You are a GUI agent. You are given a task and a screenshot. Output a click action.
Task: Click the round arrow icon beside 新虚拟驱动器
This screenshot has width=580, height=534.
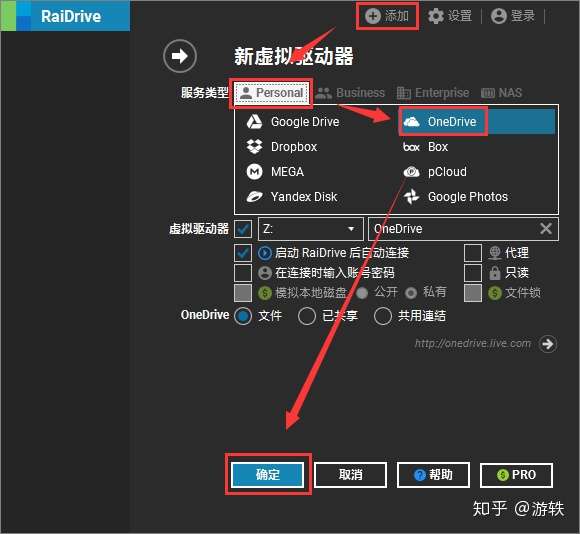tap(180, 56)
